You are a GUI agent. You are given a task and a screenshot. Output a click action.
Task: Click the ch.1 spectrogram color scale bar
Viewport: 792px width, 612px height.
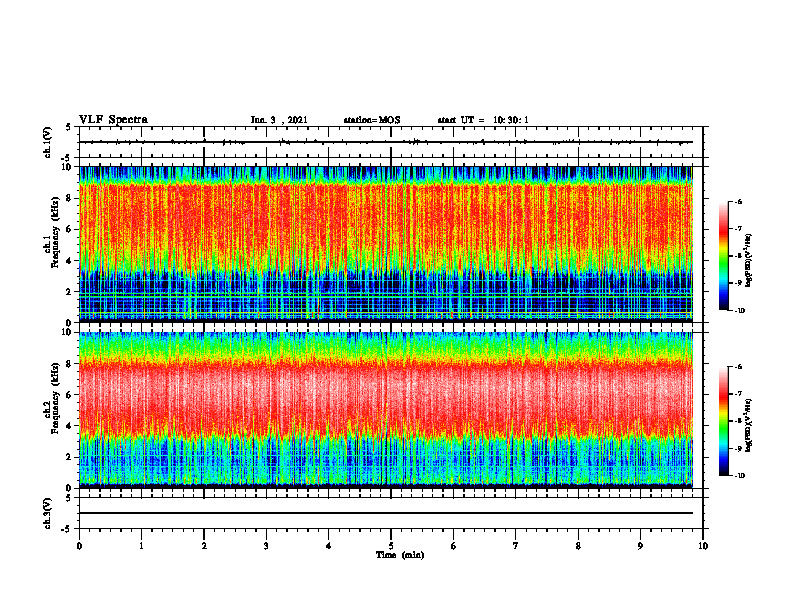724,256
